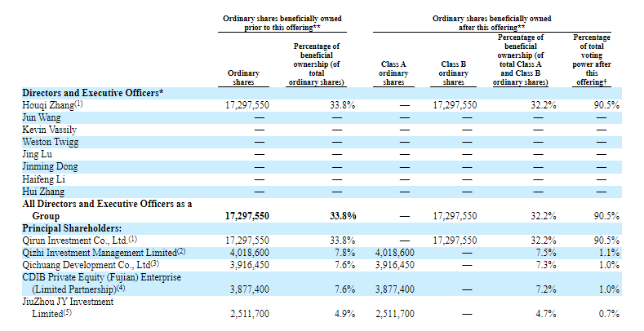Select the name Jinming Dong
The width and height of the screenshot is (644, 331).
coord(50,167)
